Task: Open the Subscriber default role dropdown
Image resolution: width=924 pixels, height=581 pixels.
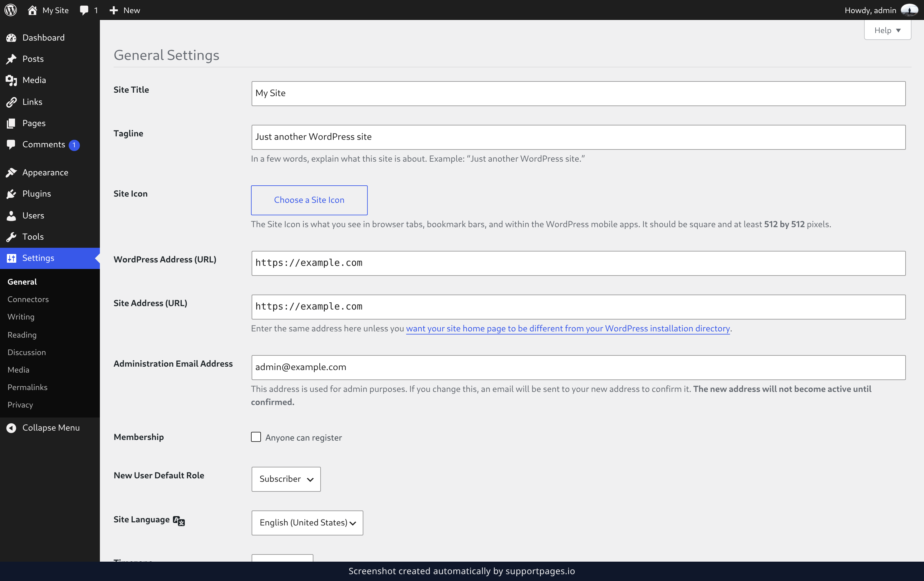Action: pos(286,479)
